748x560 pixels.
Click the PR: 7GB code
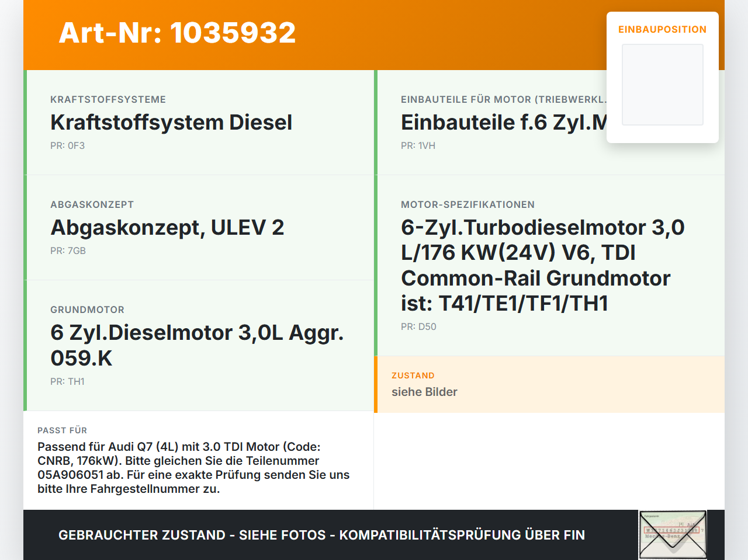[68, 251]
